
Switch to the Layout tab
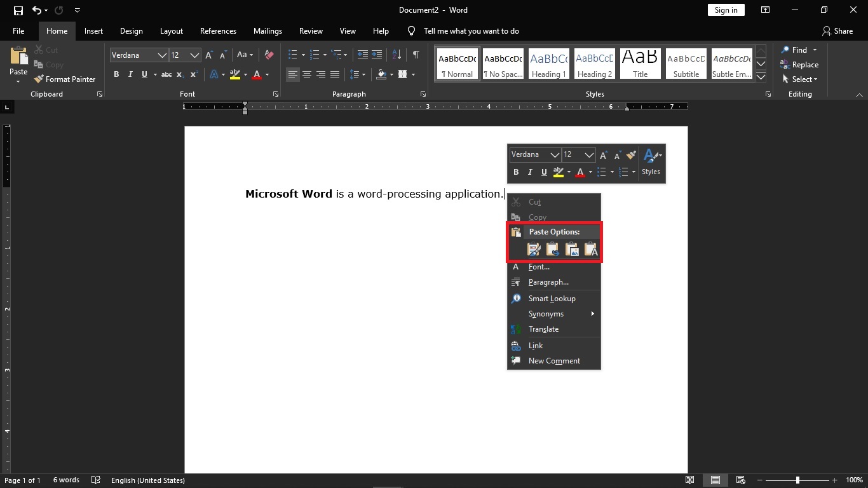[172, 30]
